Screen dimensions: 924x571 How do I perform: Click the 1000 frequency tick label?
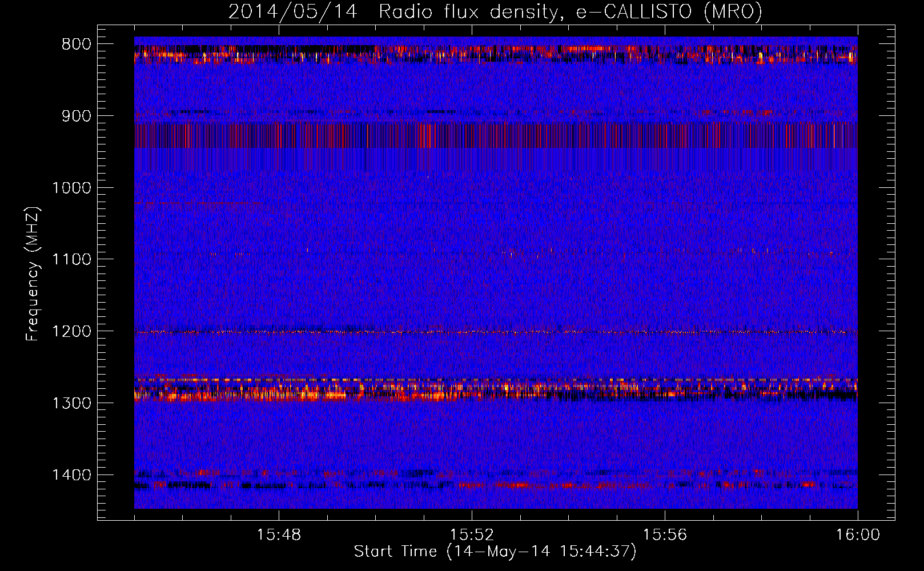[71, 188]
